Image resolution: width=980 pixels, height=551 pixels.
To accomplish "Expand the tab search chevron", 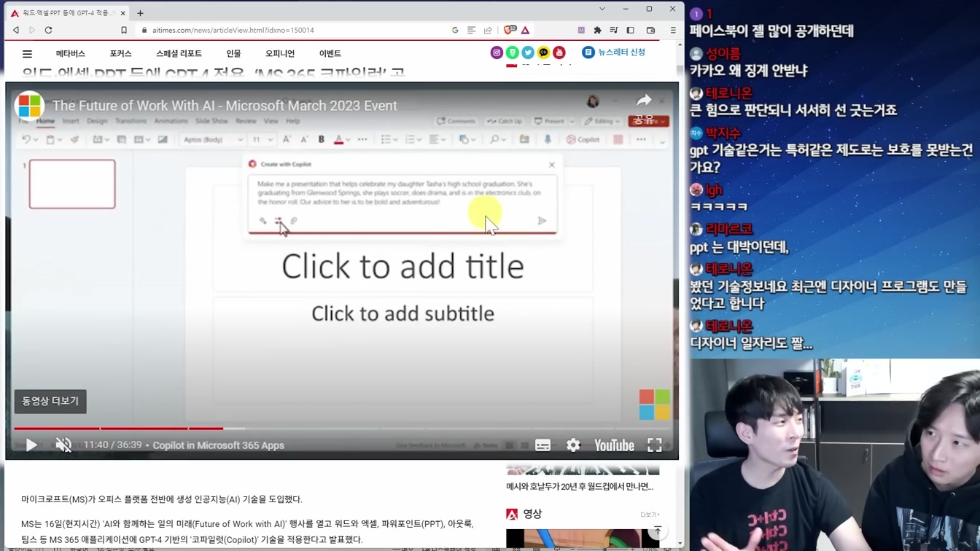I will click(x=602, y=9).
